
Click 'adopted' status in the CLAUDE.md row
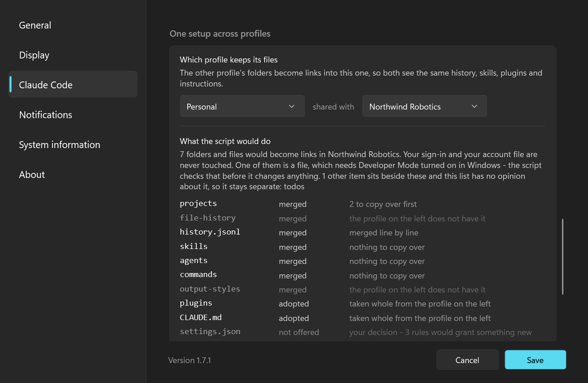pos(294,318)
